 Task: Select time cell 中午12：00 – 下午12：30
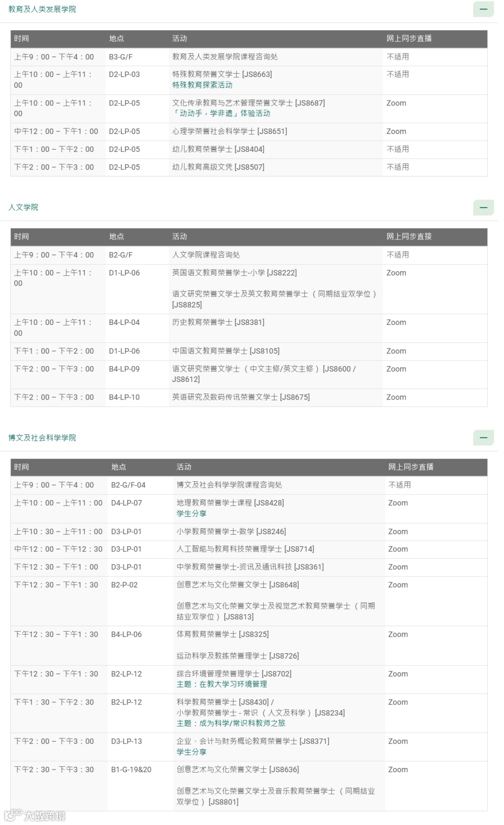[x=58, y=550]
